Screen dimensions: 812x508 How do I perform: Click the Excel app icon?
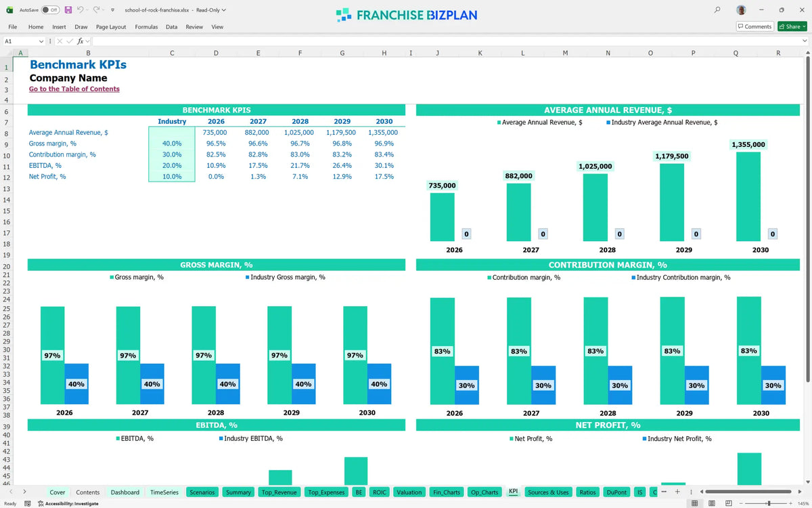click(x=10, y=10)
